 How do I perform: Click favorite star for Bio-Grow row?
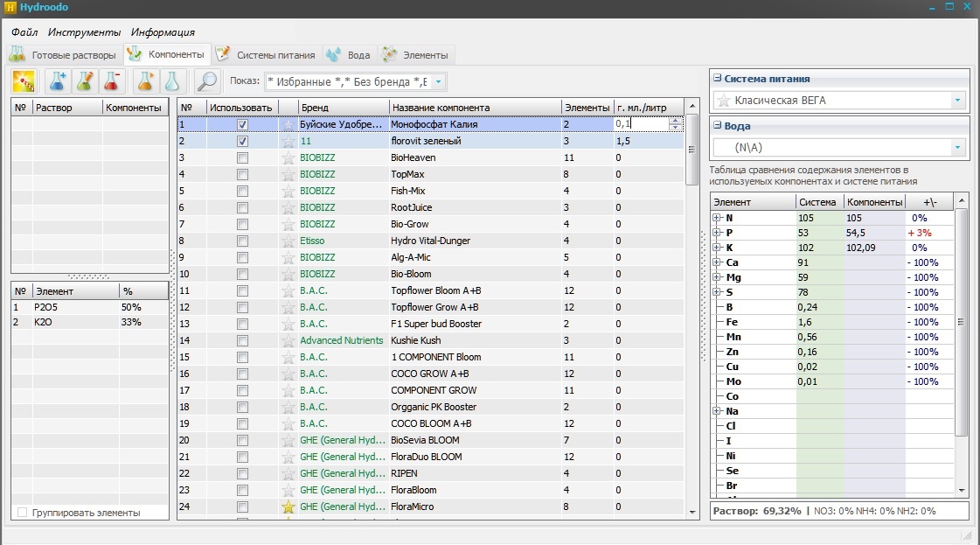[288, 224]
